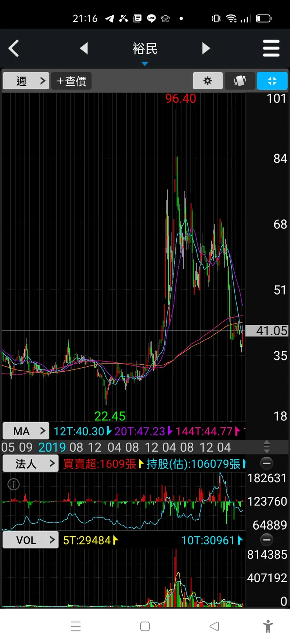Image resolution: width=290 pixels, height=644 pixels.
Task: Collapse the 法人 panel with minus button
Action: coord(267,463)
